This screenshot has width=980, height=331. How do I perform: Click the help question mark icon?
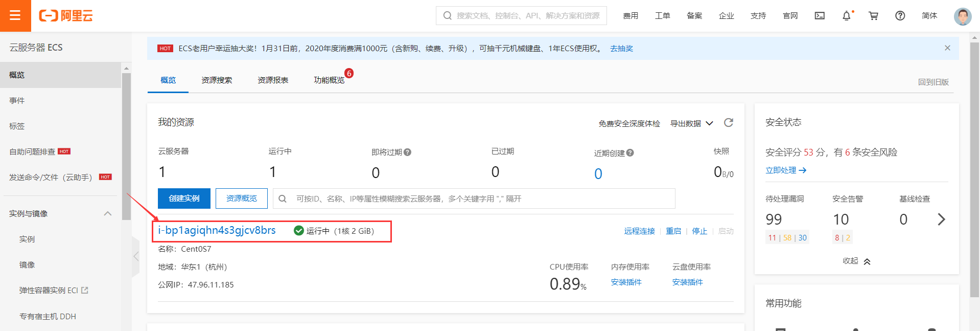tap(900, 16)
